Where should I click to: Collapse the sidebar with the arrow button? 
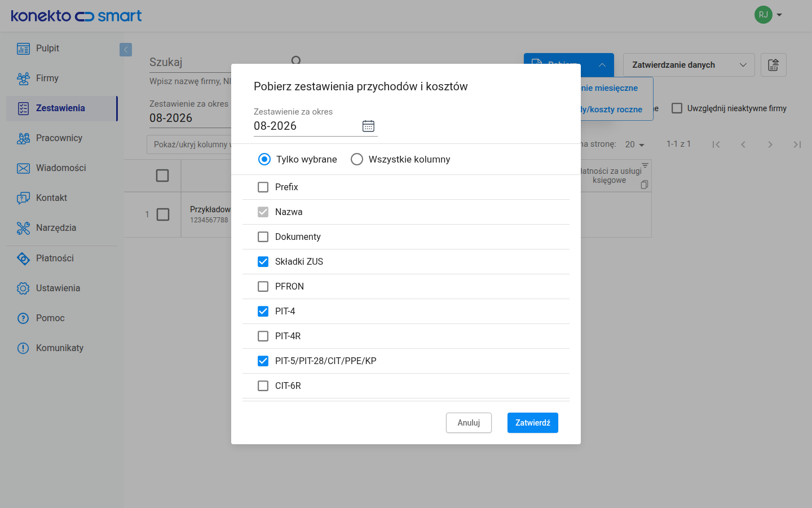126,50
